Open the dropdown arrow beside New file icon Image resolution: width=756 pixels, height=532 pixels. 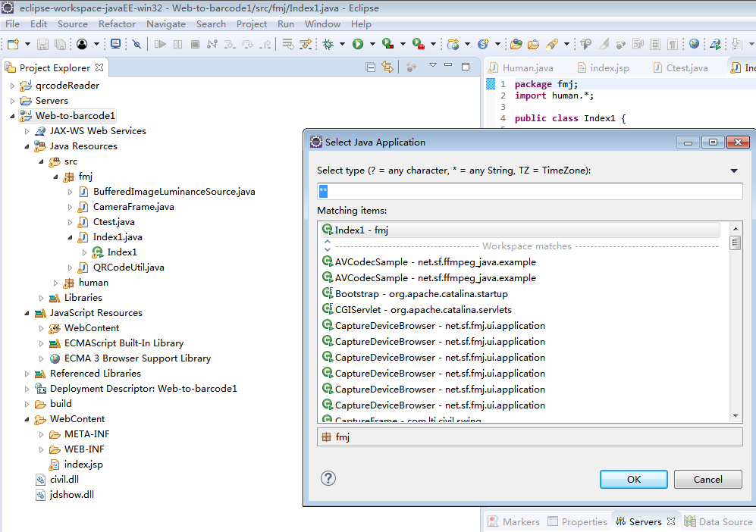pyautogui.click(x=27, y=44)
